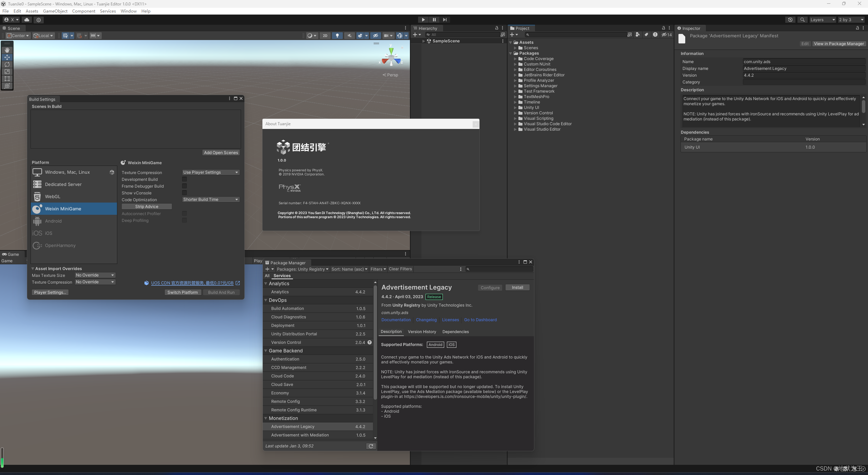Open the global search magnifier icon
868x475 pixels.
[x=802, y=20]
